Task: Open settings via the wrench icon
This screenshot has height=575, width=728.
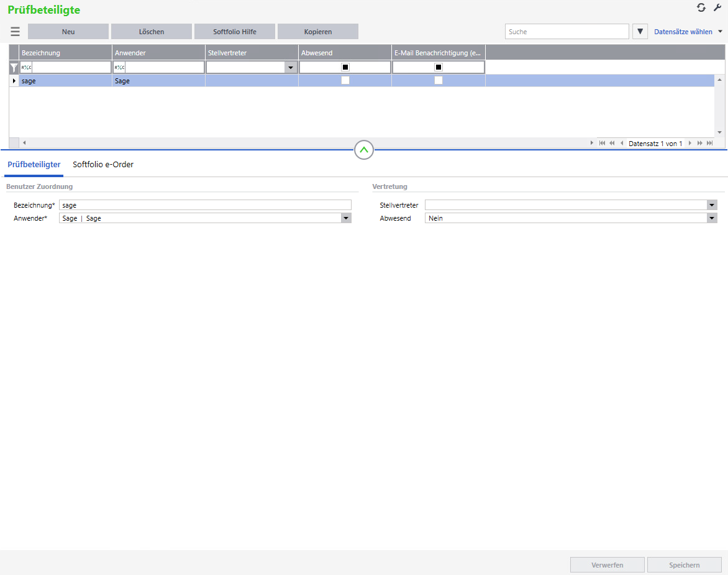Action: click(x=717, y=7)
